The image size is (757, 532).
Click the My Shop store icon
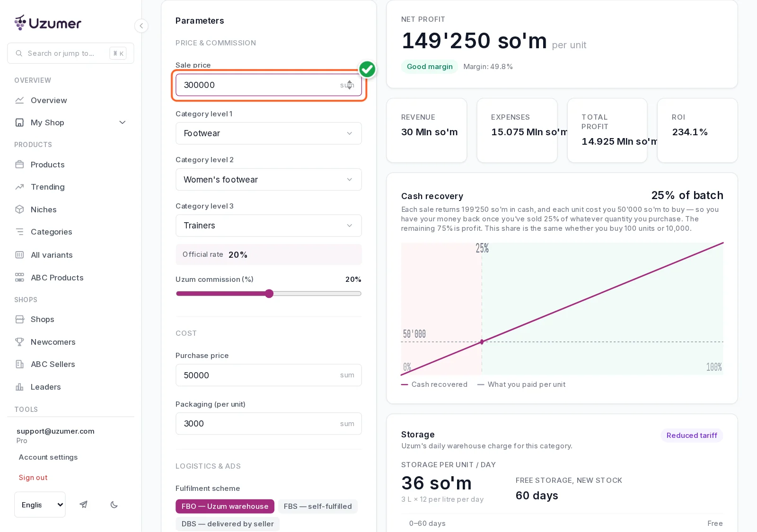[19, 122]
